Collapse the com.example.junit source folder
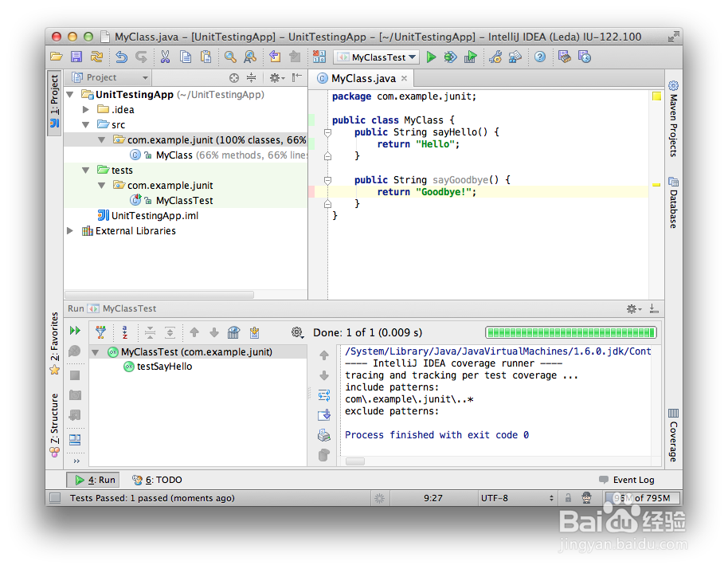The height and width of the screenshot is (569, 728). 103,139
